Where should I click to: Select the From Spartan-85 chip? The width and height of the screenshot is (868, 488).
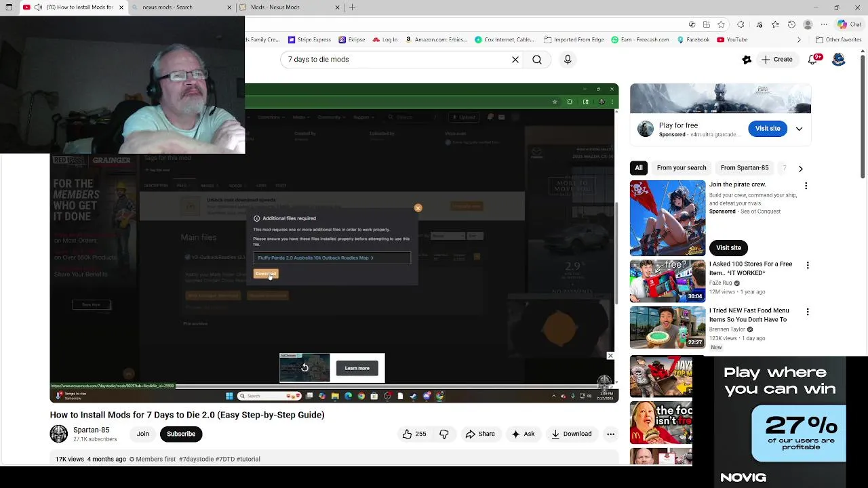click(745, 168)
